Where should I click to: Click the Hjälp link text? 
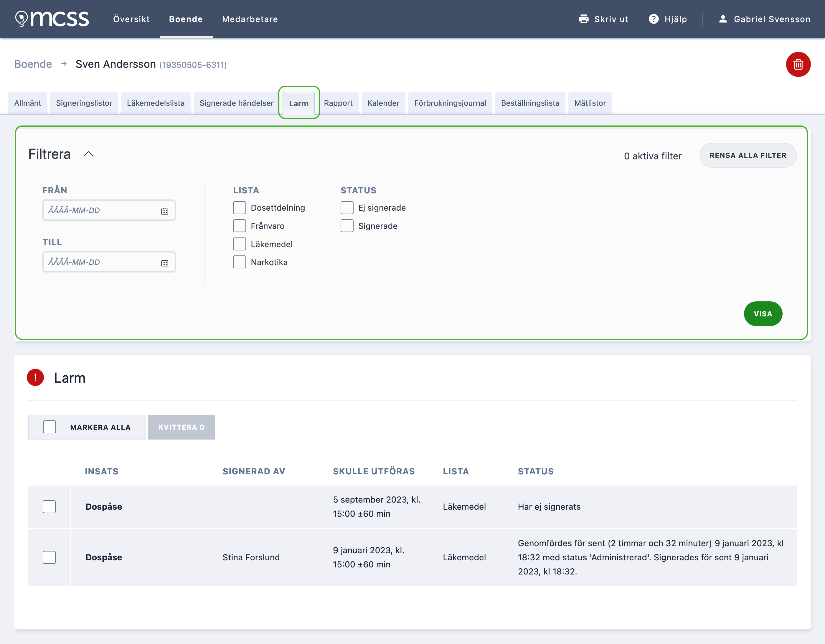tap(676, 19)
